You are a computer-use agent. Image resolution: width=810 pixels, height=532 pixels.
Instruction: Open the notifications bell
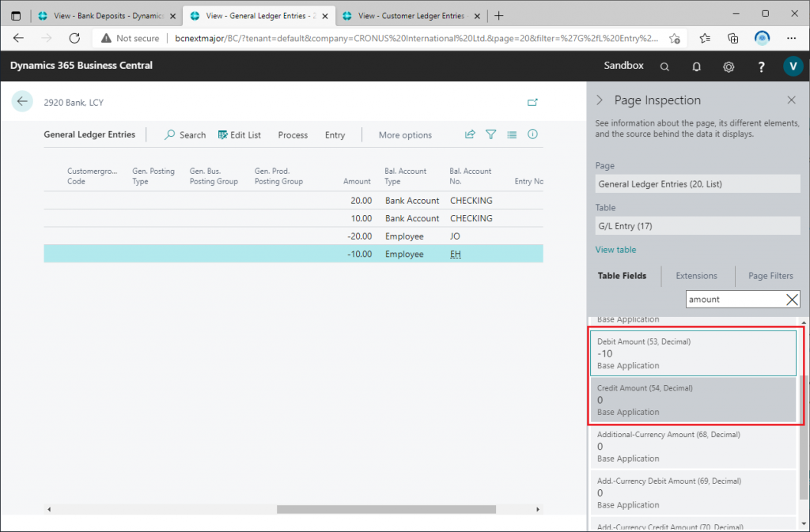coord(696,66)
